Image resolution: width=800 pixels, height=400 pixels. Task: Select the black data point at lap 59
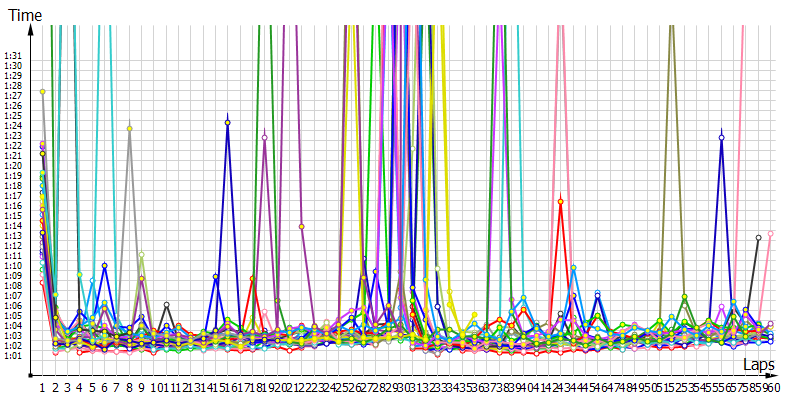(758, 237)
